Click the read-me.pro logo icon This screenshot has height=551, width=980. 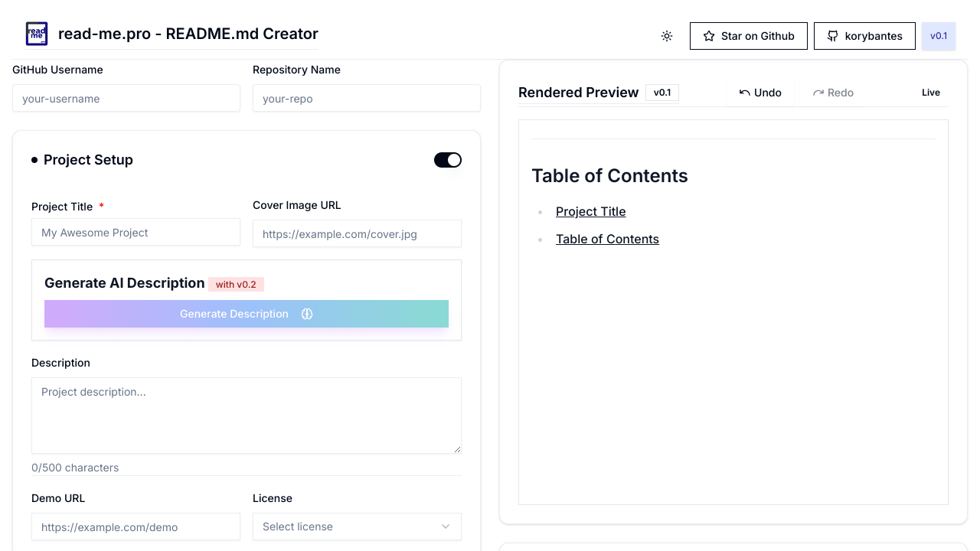37,34
